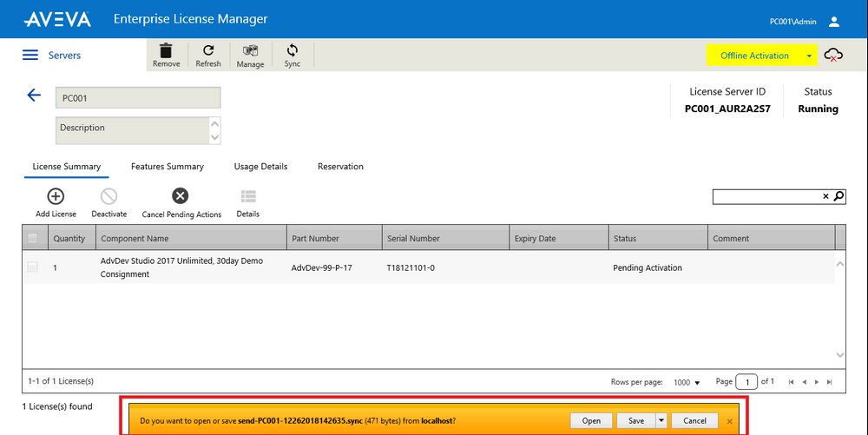Sort by Part Number column header
The image size is (868, 435).
[x=334, y=238]
